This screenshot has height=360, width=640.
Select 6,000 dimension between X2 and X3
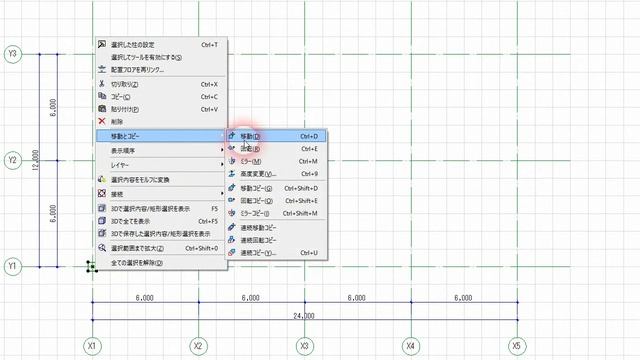coord(251,298)
